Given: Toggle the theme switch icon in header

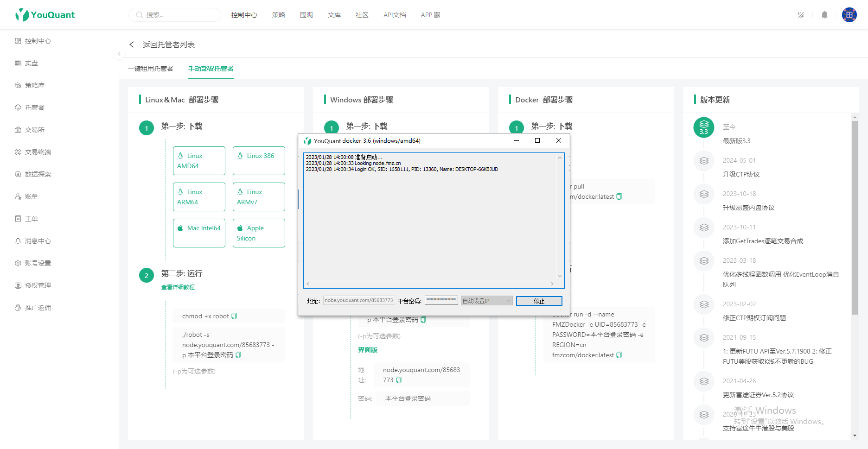Looking at the screenshot, I should point(801,15).
